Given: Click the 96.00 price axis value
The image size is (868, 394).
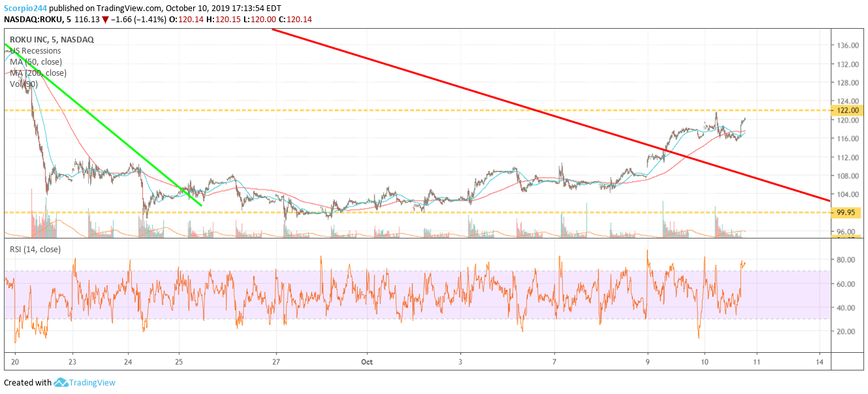Looking at the screenshot, I should (846, 231).
